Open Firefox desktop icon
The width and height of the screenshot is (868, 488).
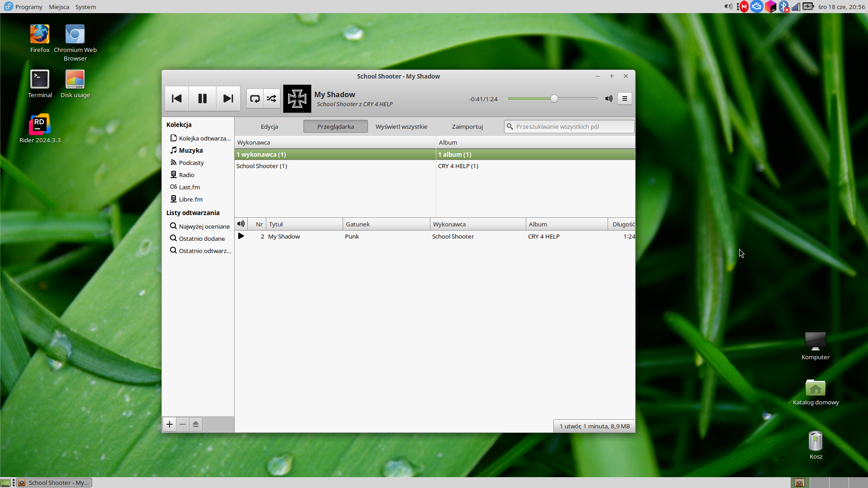pos(40,39)
